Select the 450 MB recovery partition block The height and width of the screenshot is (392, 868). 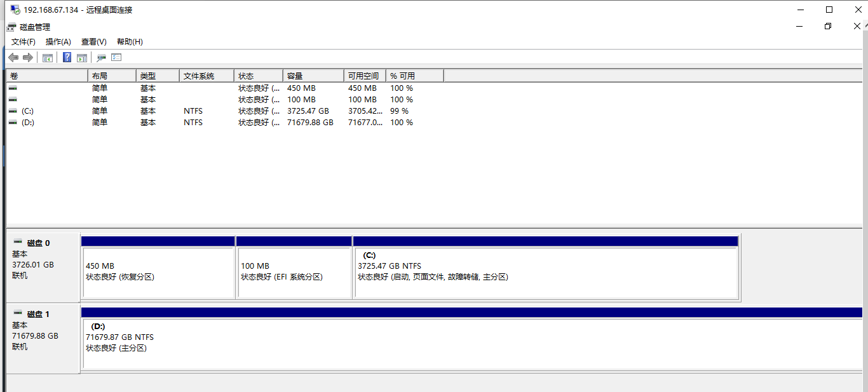click(158, 272)
